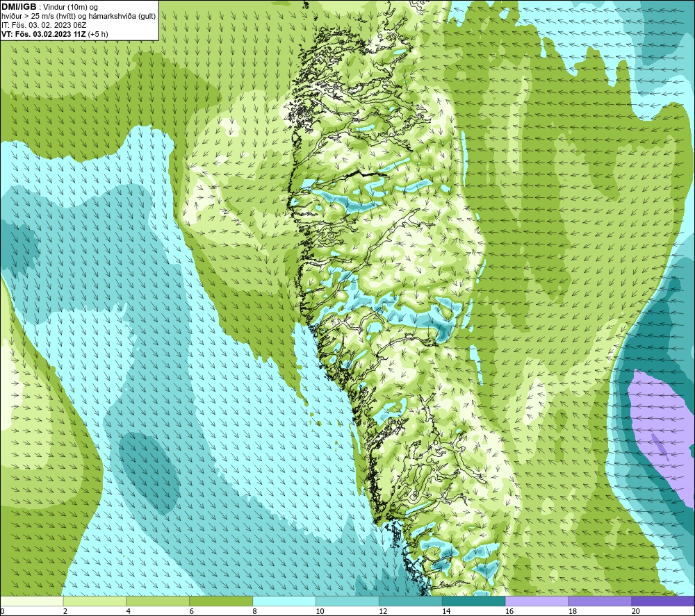695x616 pixels.
Task: Click the 8–10 m/s light cyan swatch
Action: click(x=284, y=601)
